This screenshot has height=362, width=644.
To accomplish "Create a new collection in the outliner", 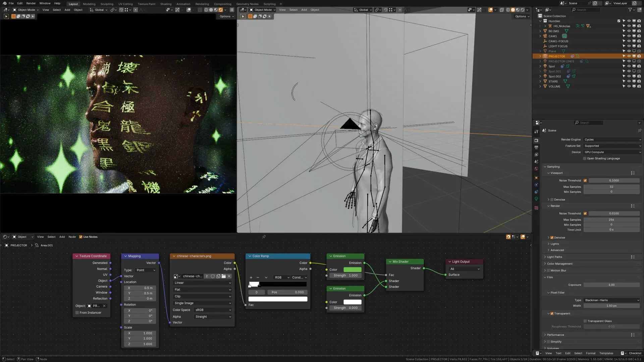I will 639,10.
